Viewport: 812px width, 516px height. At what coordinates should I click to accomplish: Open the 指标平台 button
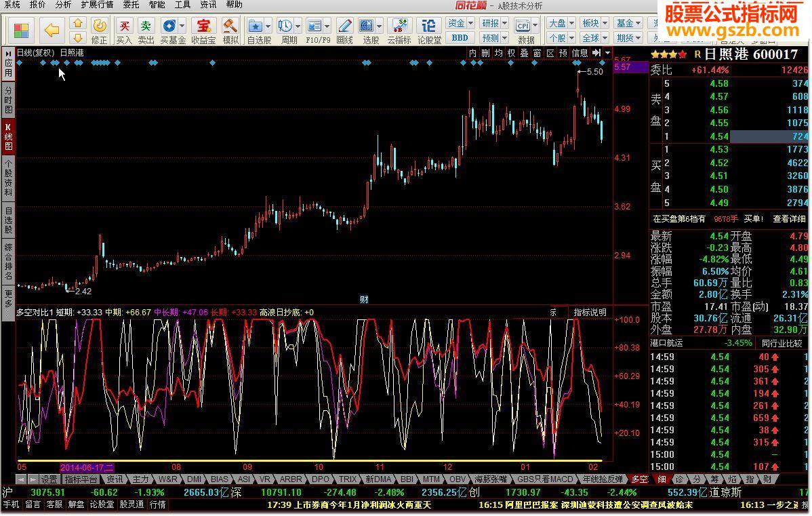pos(80,479)
